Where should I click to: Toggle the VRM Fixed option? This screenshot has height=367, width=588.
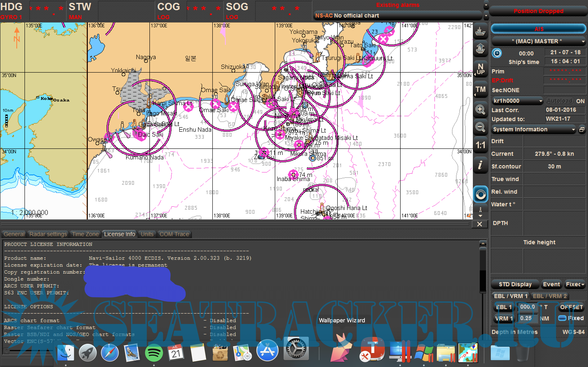point(562,318)
